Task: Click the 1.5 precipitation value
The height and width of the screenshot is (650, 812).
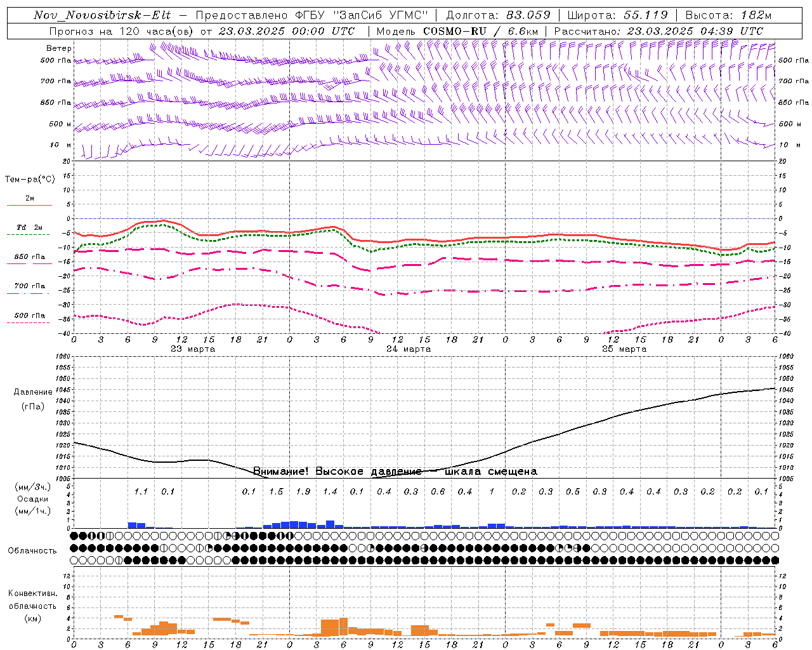Action: pos(276,491)
